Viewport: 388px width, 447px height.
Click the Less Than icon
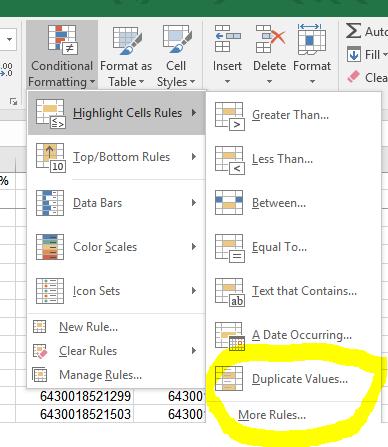(x=230, y=160)
